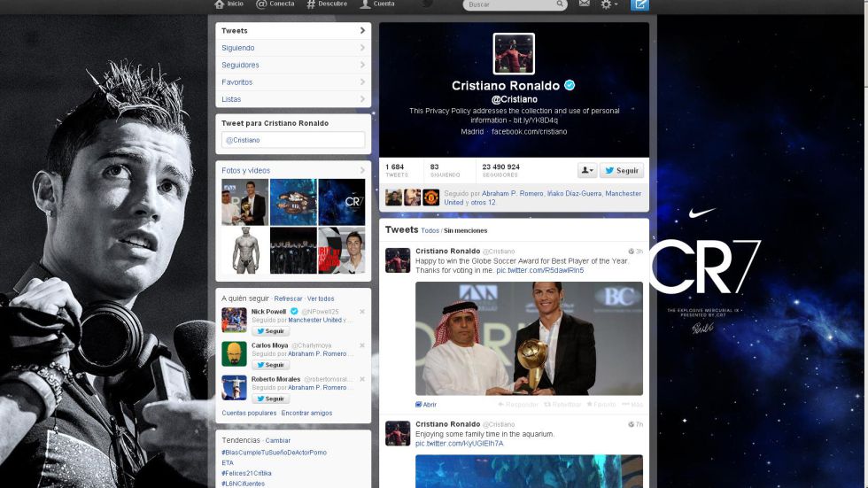The image size is (868, 488).
Task: View the 1 684 tweets count
Action: pos(397,170)
